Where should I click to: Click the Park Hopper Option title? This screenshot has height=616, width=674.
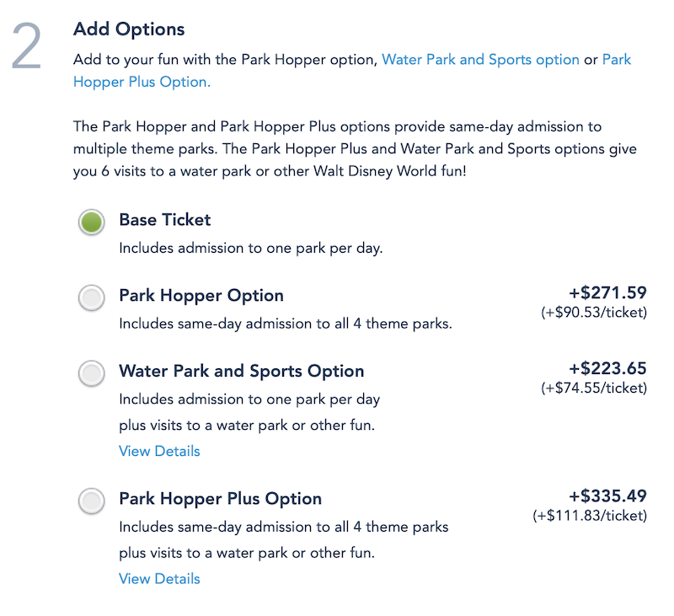201,296
